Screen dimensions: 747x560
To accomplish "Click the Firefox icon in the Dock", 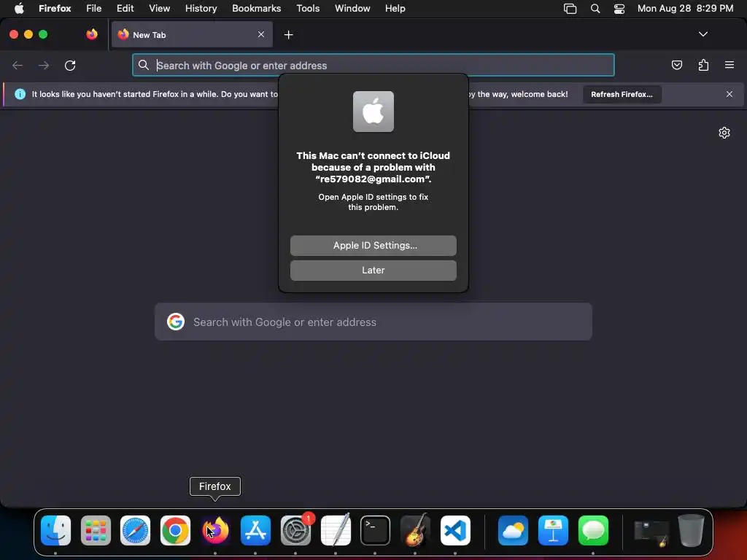I will (x=215, y=530).
